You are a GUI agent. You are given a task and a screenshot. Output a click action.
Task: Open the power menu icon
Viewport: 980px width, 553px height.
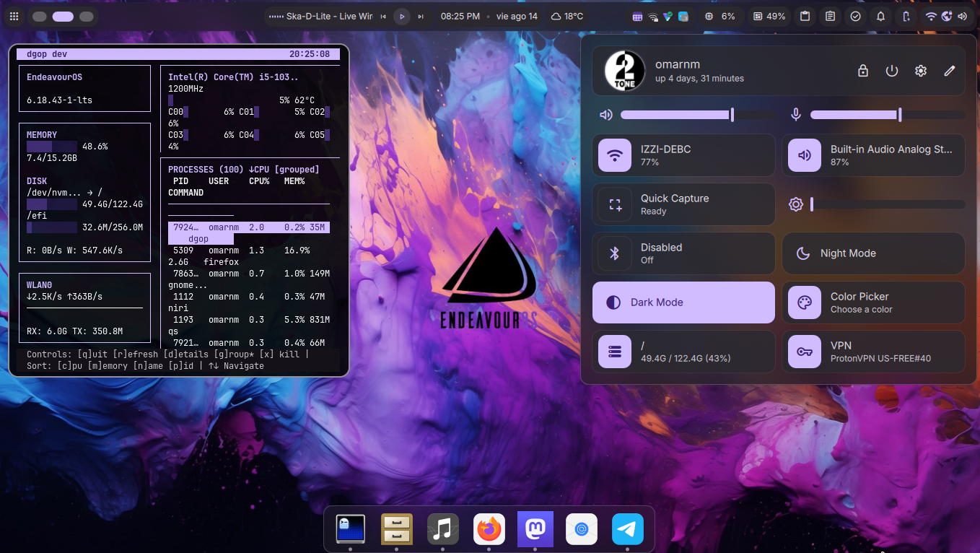coord(892,71)
